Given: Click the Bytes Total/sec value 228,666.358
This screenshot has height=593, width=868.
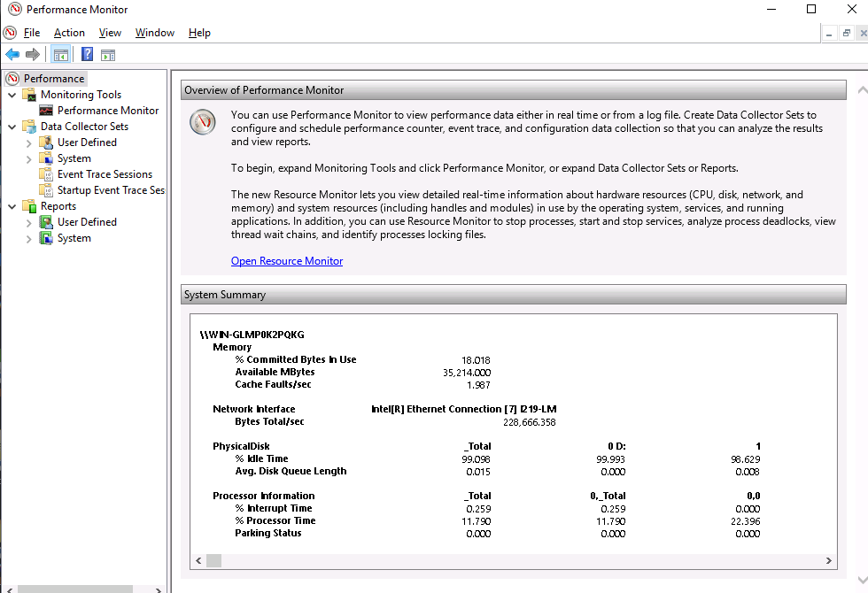Looking at the screenshot, I should tap(530, 422).
